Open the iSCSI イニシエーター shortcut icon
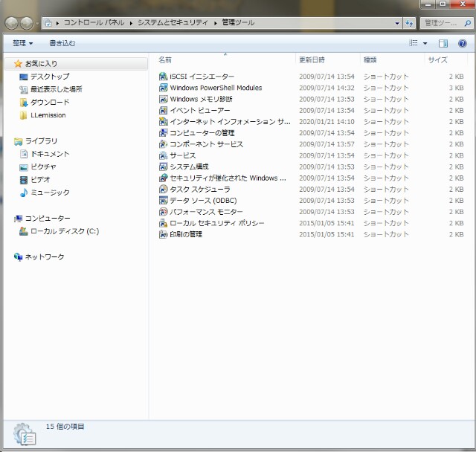This screenshot has width=476, height=452. coord(164,77)
